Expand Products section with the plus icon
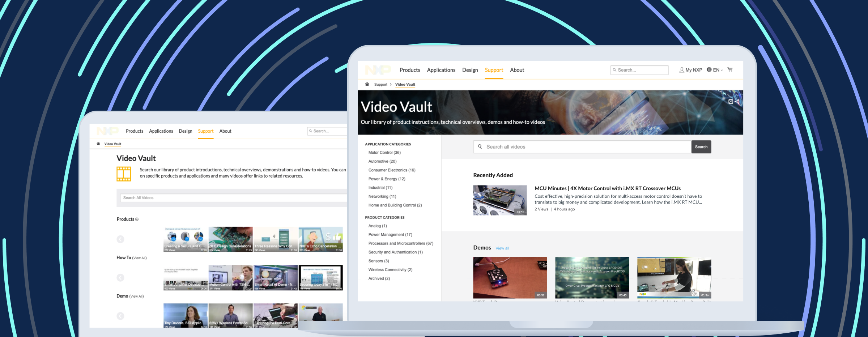 point(137,219)
